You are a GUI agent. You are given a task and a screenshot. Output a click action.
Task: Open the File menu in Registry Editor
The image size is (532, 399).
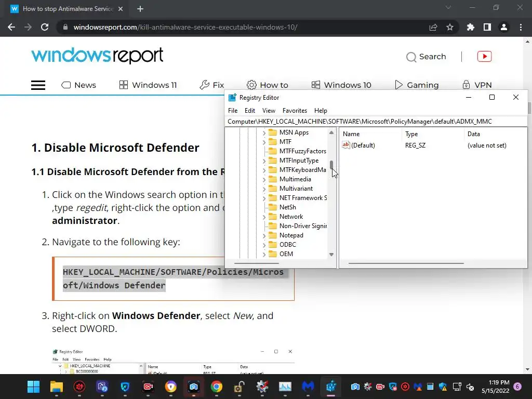pyautogui.click(x=233, y=111)
